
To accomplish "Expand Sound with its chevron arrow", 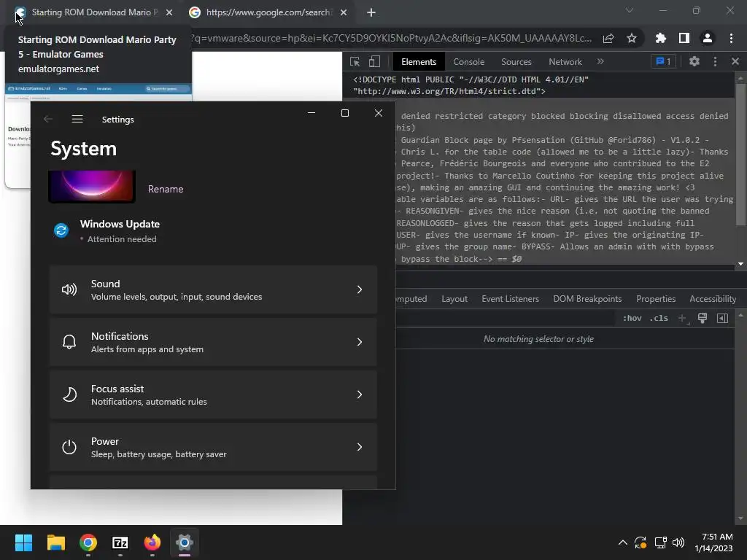I will click(360, 289).
